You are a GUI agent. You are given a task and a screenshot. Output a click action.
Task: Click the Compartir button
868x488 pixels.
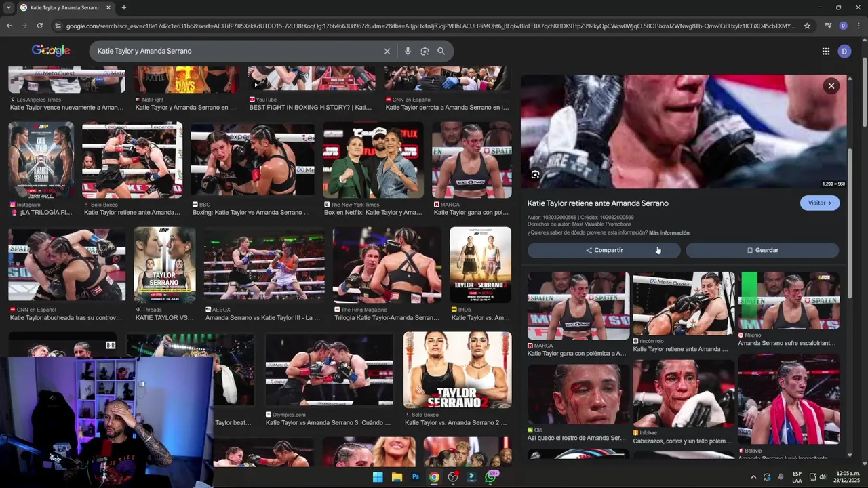coord(604,250)
